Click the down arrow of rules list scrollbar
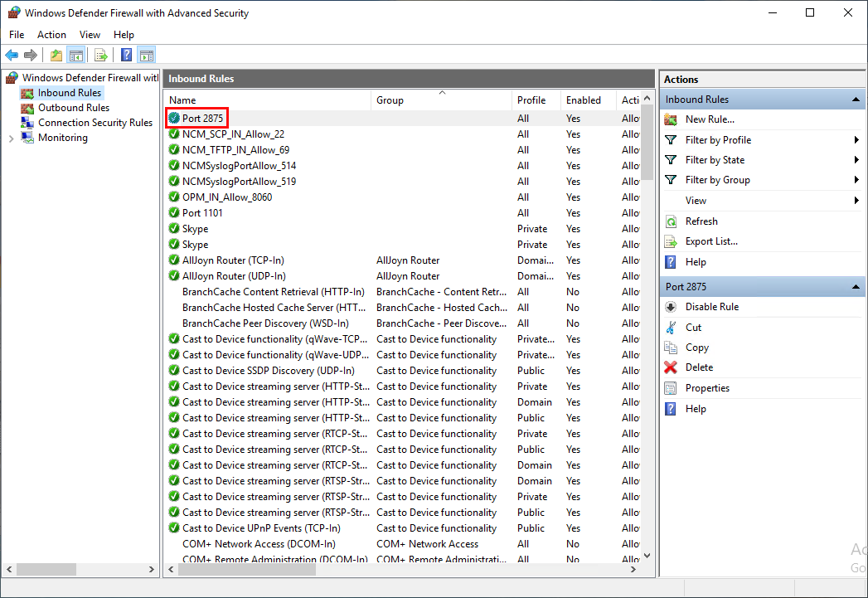 [x=647, y=556]
